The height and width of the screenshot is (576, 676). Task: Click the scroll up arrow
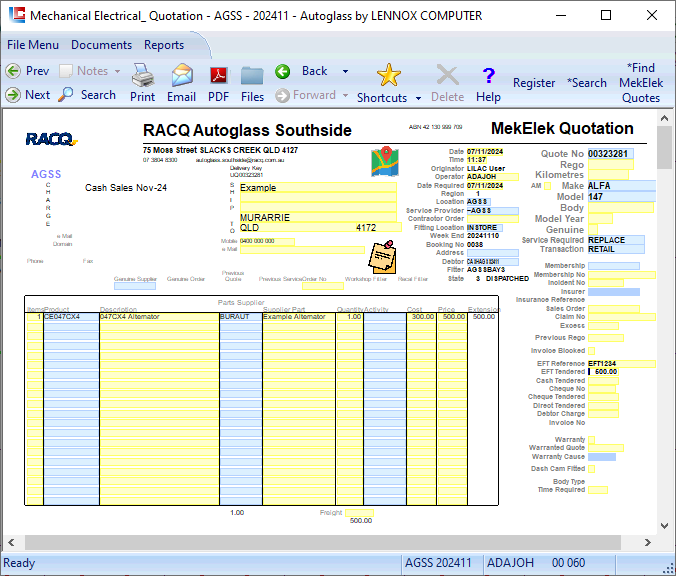tap(664, 118)
